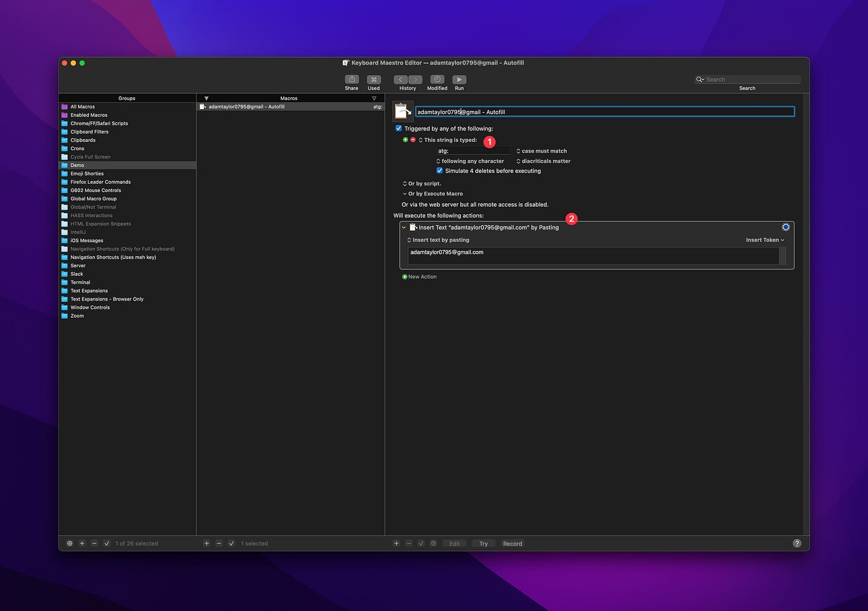The height and width of the screenshot is (611, 868).
Task: Uncheck Simulate 4 deletes before executing
Action: tap(439, 170)
